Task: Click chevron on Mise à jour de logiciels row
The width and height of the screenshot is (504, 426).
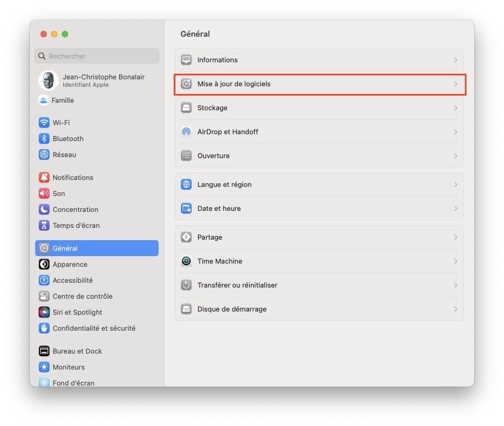Action: coord(456,84)
